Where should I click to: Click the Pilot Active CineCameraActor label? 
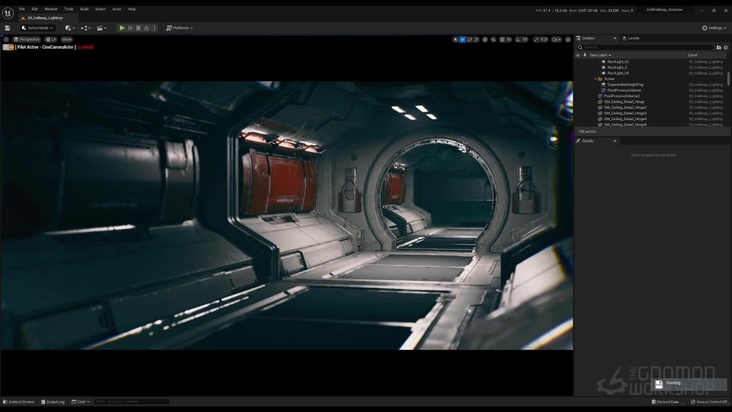pos(46,47)
